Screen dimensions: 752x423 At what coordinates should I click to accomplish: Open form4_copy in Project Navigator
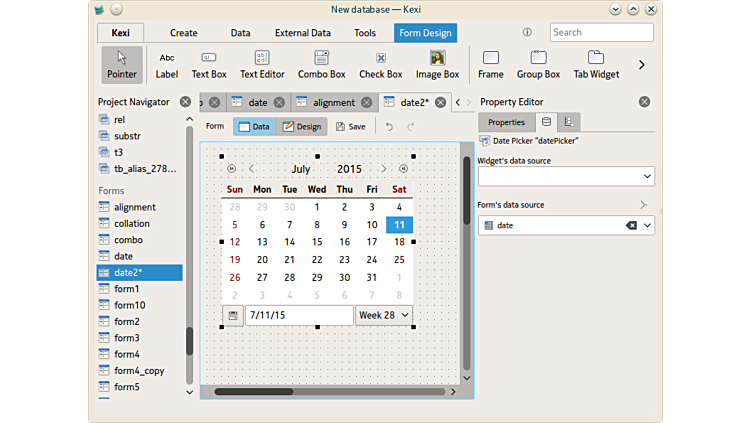[x=139, y=370]
